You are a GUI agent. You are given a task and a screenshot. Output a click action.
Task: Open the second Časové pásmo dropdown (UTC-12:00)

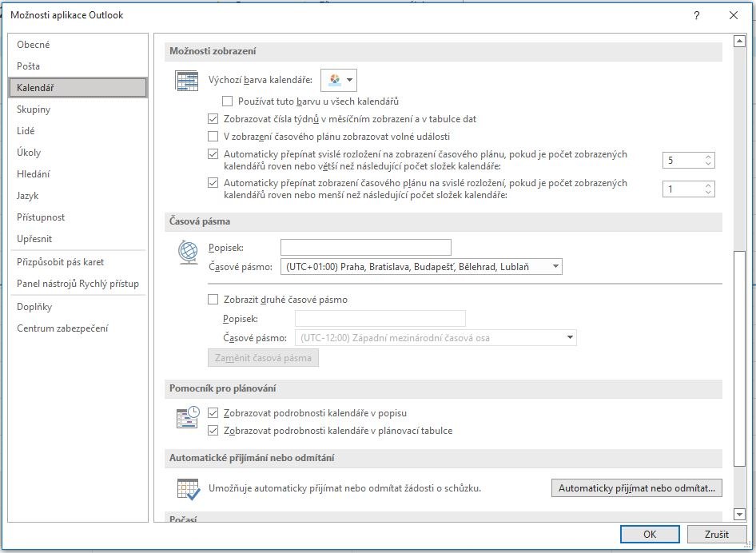click(436, 338)
